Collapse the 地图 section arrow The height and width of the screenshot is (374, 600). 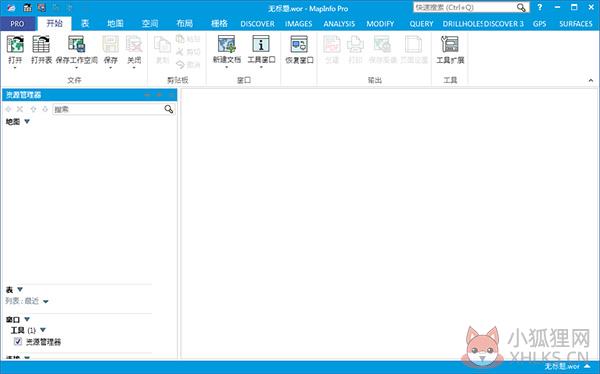pyautogui.click(x=27, y=122)
